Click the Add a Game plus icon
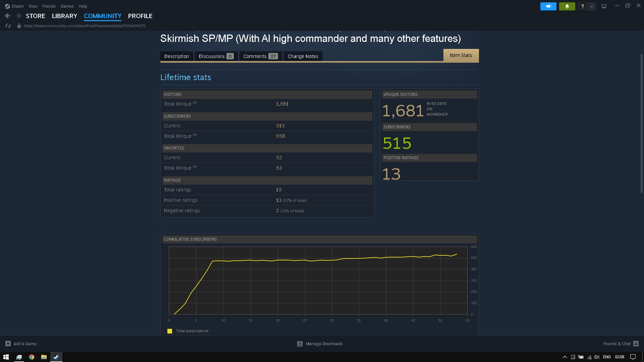644x362 pixels. point(8,344)
